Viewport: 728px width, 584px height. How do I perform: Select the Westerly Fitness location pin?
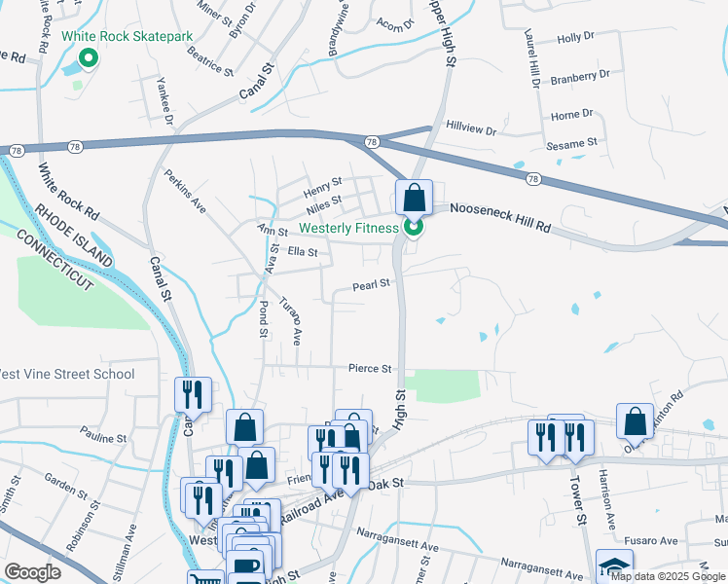pos(414,228)
